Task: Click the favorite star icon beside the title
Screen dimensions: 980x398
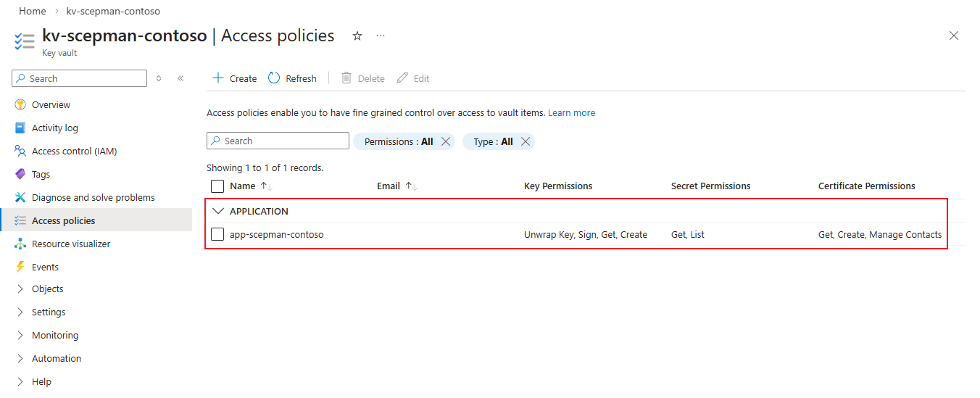Action: point(357,36)
